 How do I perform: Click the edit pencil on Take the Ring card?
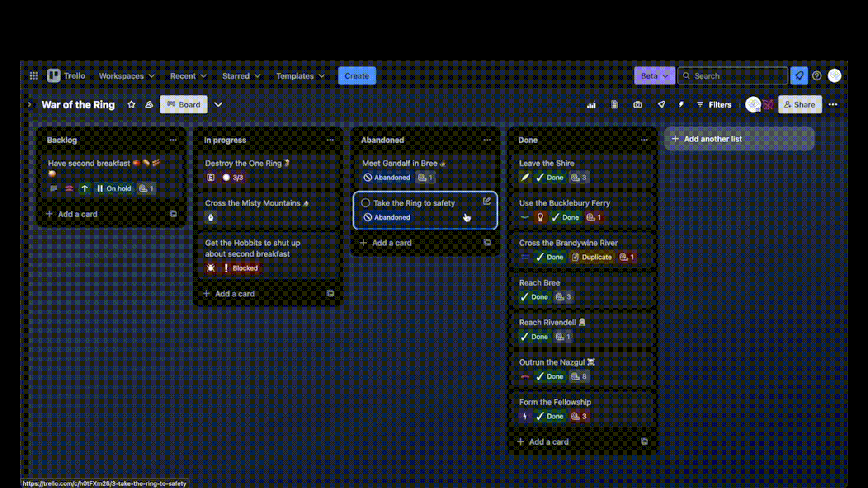486,201
